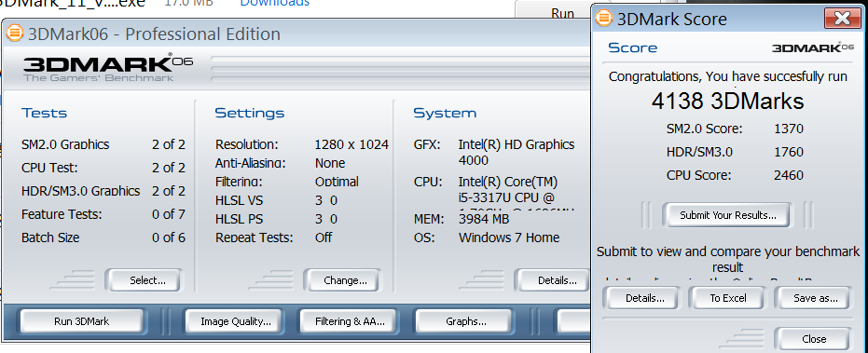The width and height of the screenshot is (868, 353).
Task: Click the Anti-Aliasing value None
Action: (x=329, y=163)
